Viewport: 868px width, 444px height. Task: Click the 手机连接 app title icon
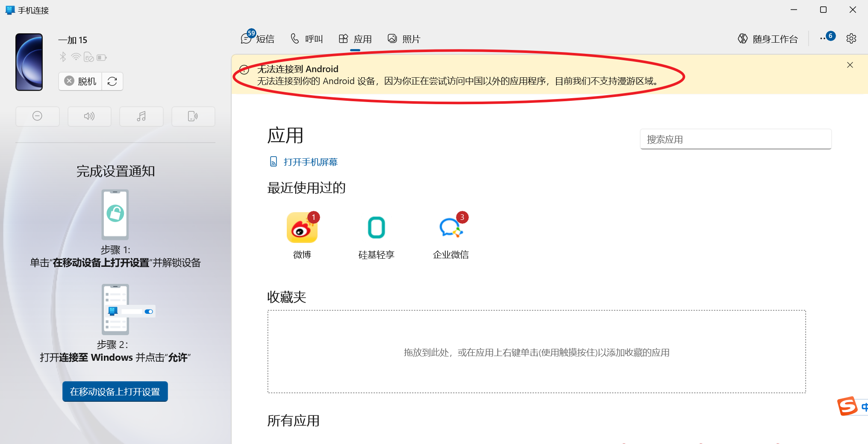tap(10, 10)
